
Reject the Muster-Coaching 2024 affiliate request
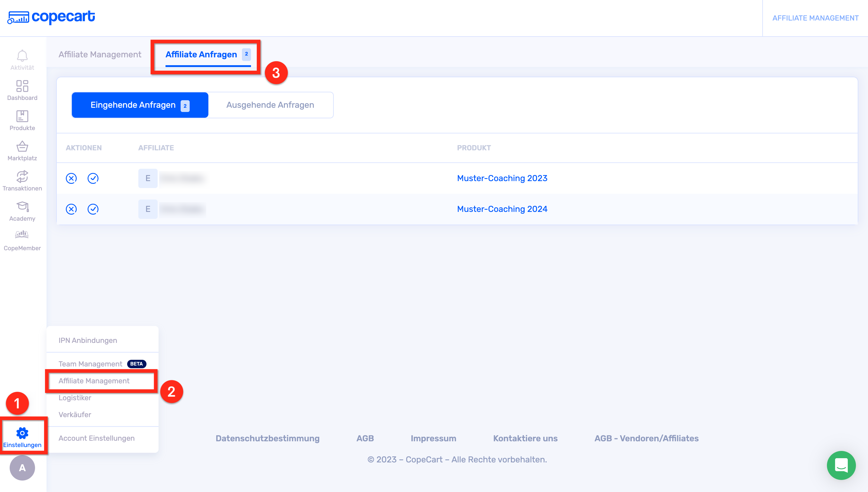71,209
